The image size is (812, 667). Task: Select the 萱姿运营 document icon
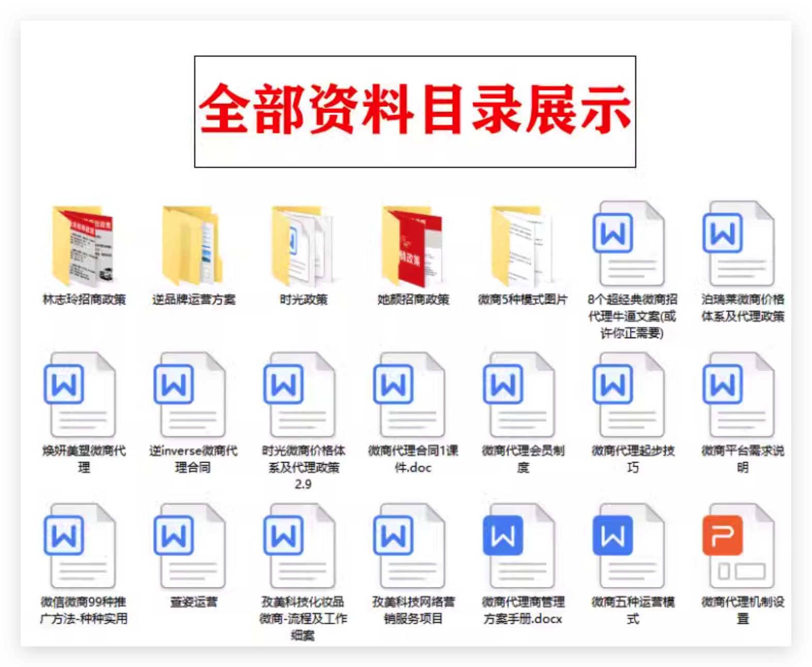(190, 546)
